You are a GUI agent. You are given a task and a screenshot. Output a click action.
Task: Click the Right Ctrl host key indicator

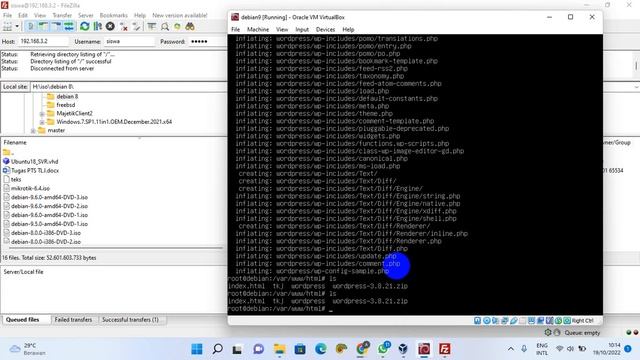pos(583,321)
